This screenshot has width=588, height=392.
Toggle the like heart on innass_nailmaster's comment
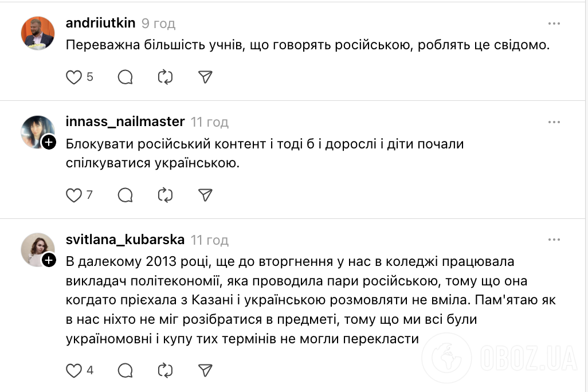[73, 195]
